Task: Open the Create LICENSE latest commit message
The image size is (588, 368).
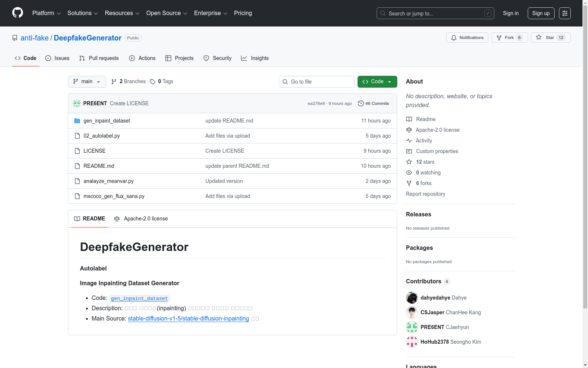Action: pos(129,103)
